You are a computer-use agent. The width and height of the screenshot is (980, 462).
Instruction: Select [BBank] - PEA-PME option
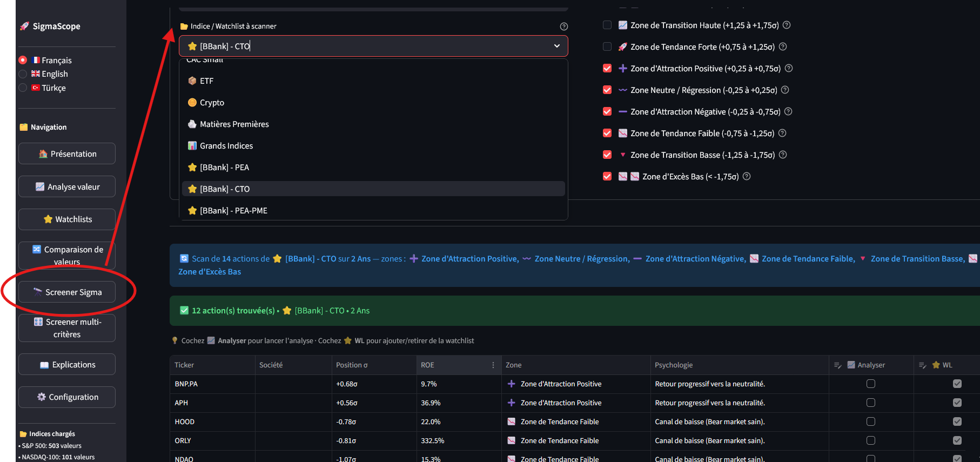(x=233, y=211)
